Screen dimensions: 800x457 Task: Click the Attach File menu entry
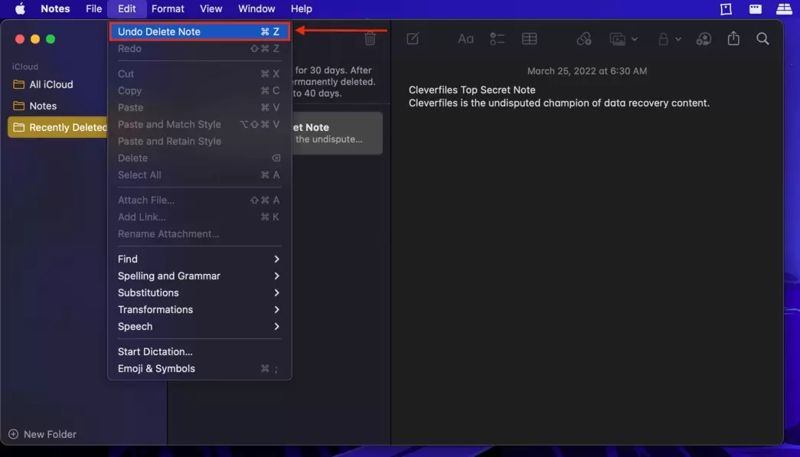coord(199,200)
